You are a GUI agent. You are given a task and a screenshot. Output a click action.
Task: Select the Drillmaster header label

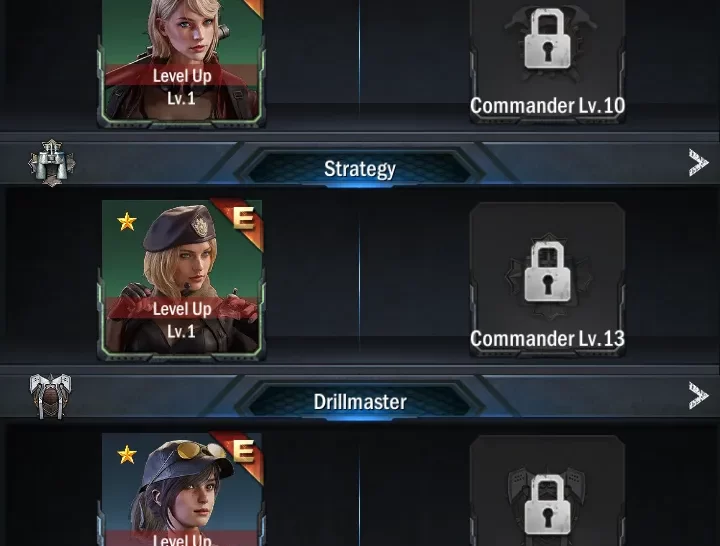(360, 402)
